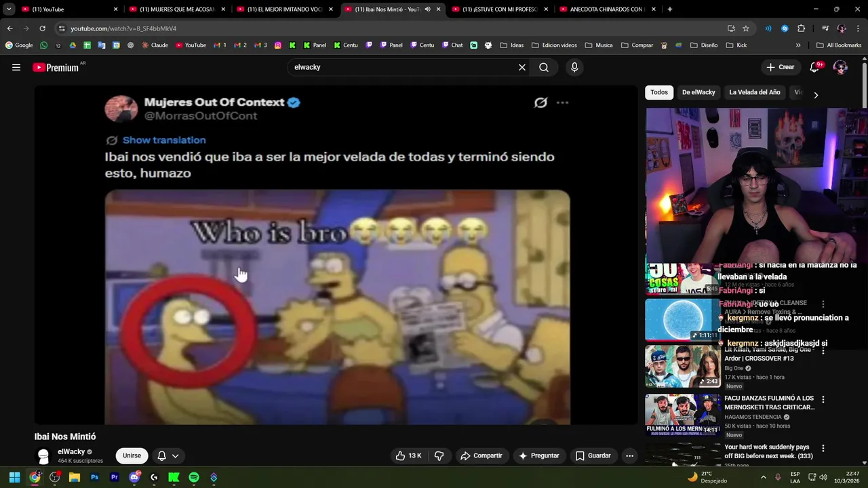Image resolution: width=868 pixels, height=488 pixels.
Task: Open a new browser tab
Action: (670, 9)
